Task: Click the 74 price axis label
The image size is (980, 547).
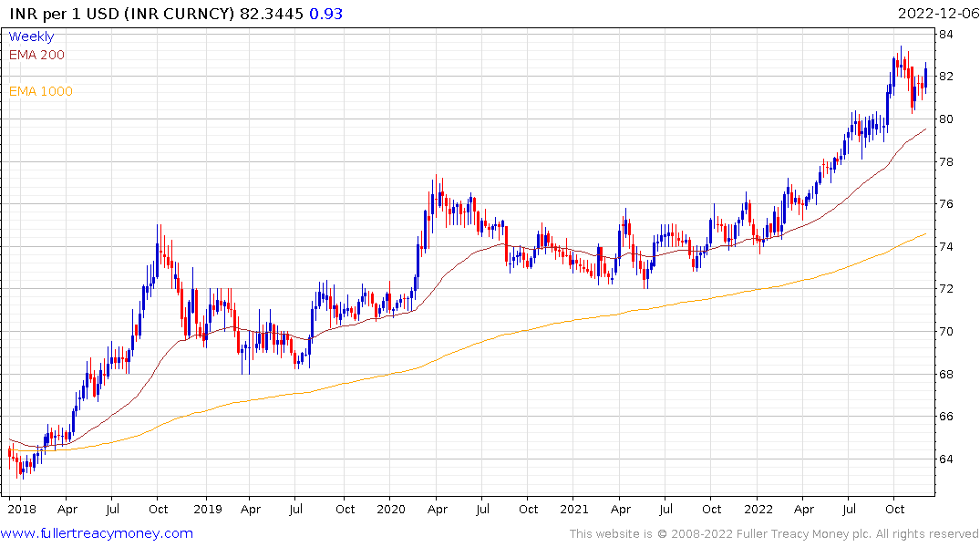Action: (x=946, y=246)
